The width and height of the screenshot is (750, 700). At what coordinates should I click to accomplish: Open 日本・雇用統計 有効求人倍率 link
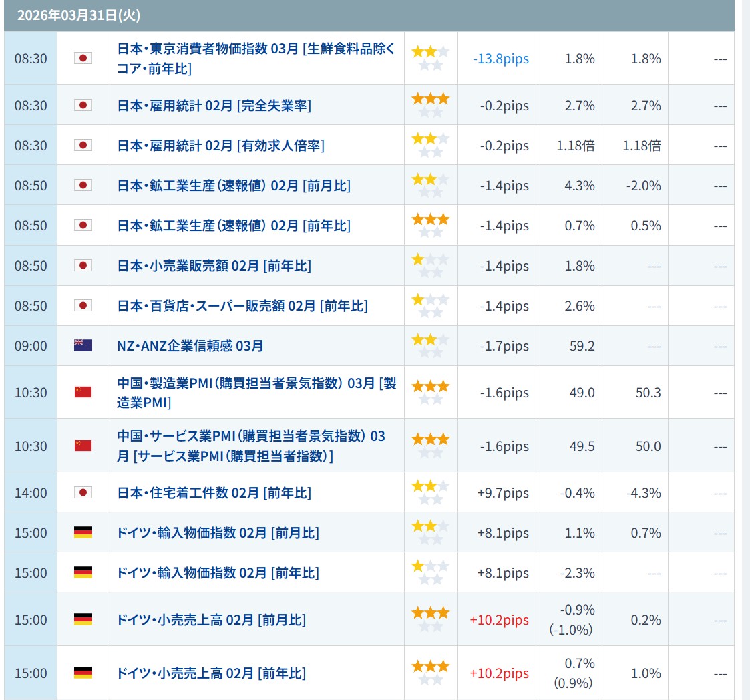[220, 145]
